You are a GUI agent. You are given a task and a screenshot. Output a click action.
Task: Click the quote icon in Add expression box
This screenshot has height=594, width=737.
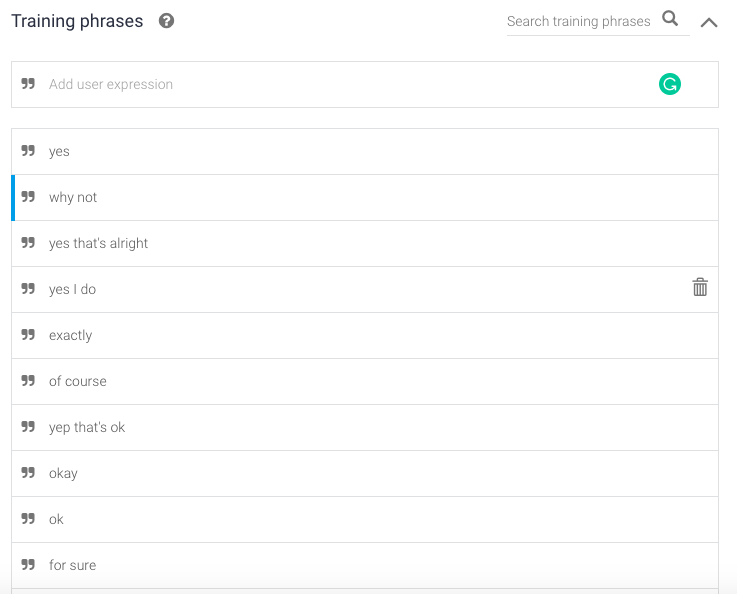pyautogui.click(x=28, y=84)
